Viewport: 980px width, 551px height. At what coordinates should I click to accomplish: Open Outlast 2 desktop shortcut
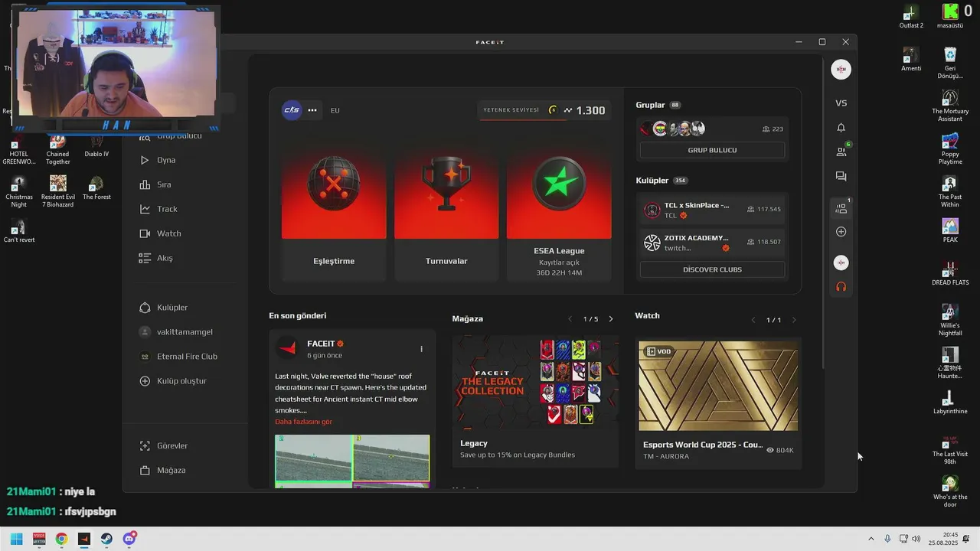911,16
